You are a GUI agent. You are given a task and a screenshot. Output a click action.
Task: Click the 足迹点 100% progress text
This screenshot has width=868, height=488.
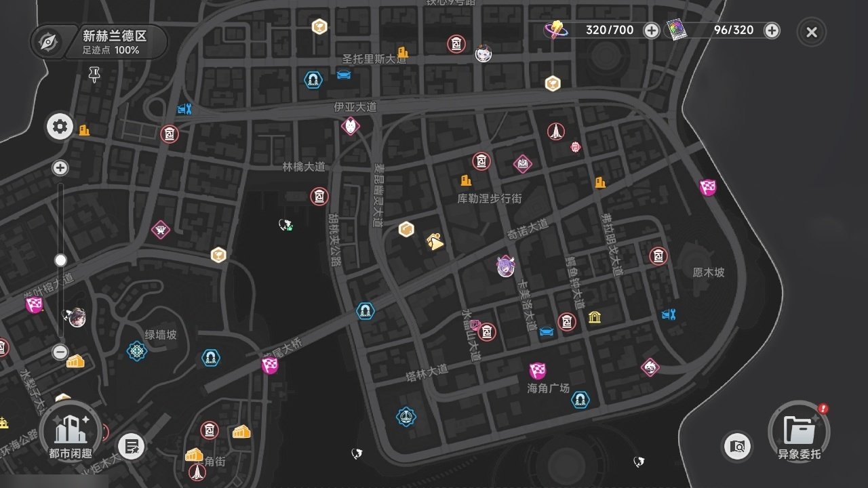111,50
